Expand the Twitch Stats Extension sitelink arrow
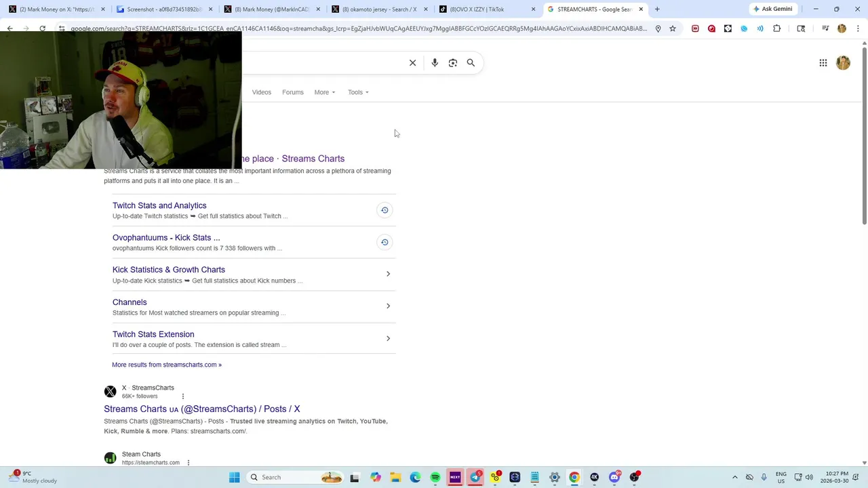The width and height of the screenshot is (868, 488). pos(388,338)
